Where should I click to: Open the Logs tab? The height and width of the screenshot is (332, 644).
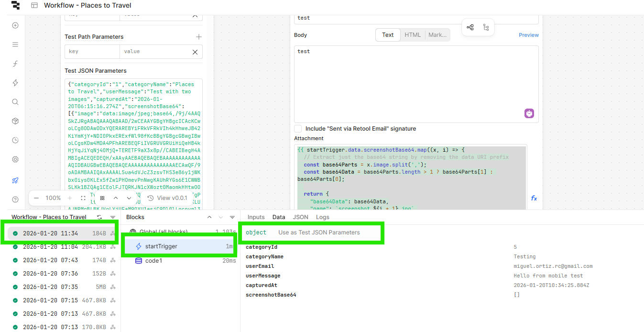coord(322,217)
